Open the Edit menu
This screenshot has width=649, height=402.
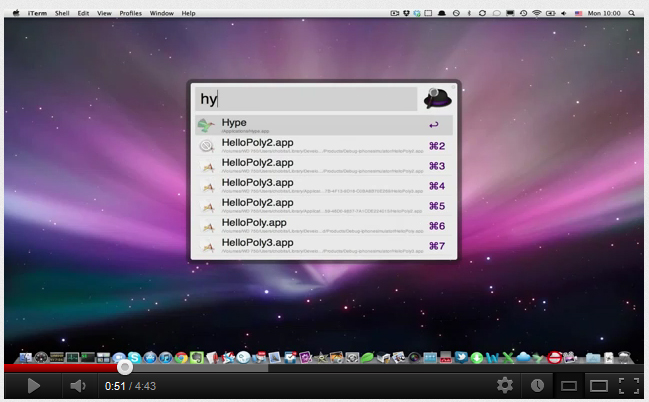tap(83, 13)
